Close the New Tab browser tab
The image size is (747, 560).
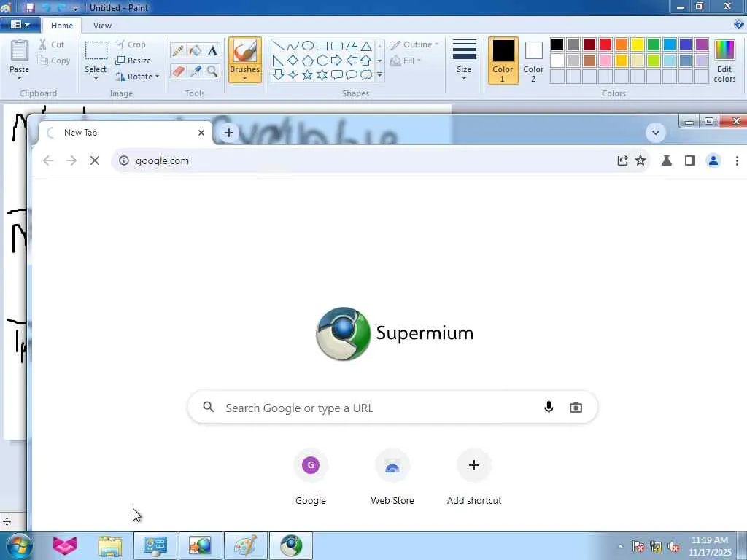click(201, 133)
